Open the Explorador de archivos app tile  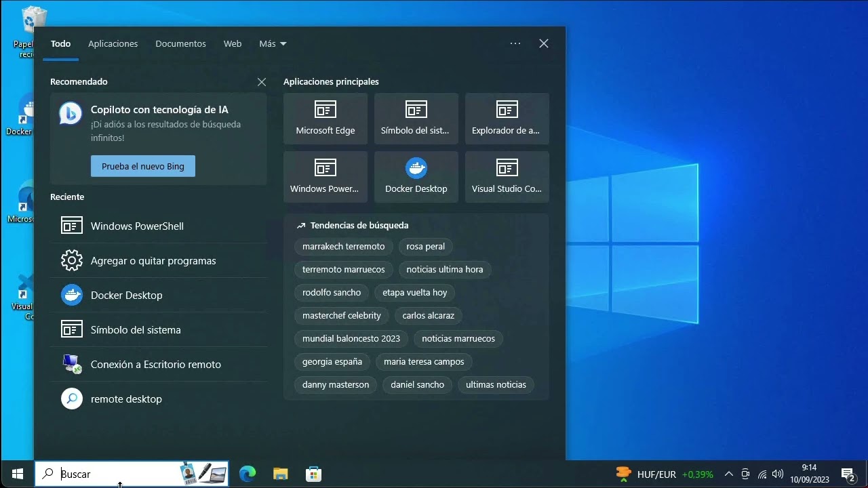(507, 119)
